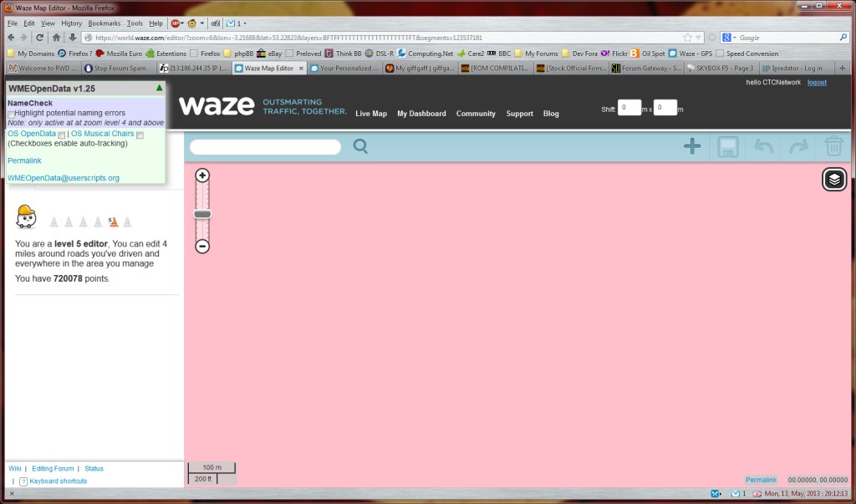Screen dimensions: 856x504
Task: Click the Live Map link
Action: [370, 114]
